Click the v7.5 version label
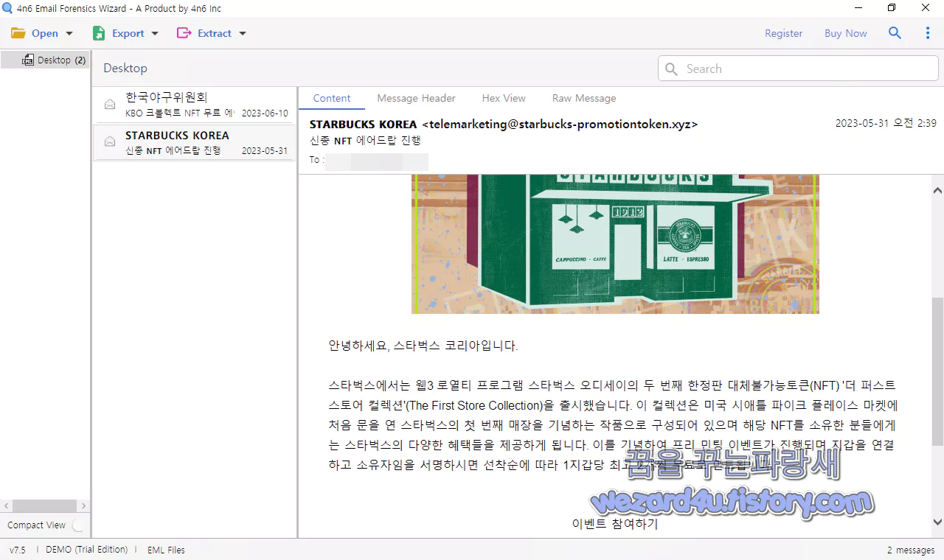This screenshot has height=560, width=944. pyautogui.click(x=18, y=550)
